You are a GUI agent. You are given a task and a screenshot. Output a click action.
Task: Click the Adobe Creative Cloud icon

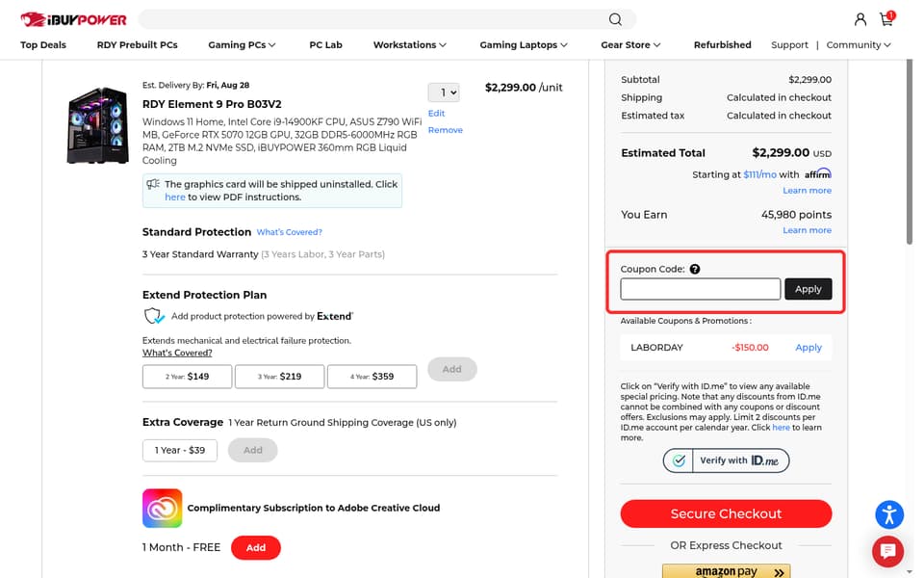pos(162,508)
